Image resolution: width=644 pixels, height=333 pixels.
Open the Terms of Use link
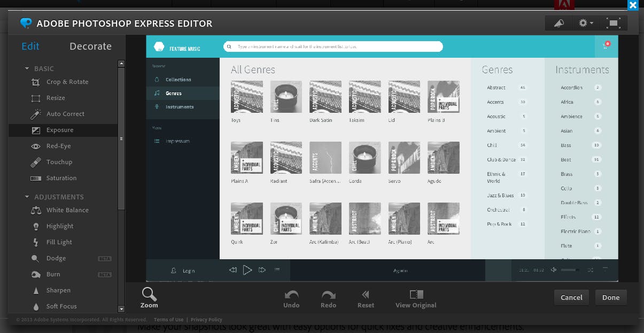pos(168,320)
